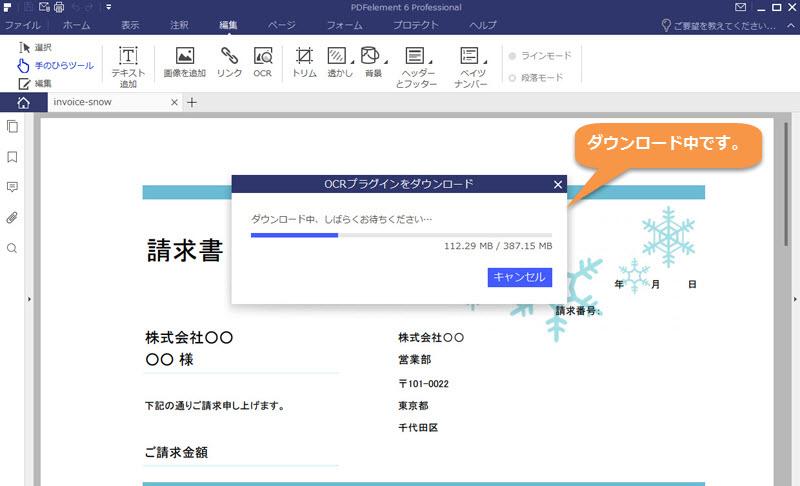Open the attachments paperclip panel

(13, 217)
